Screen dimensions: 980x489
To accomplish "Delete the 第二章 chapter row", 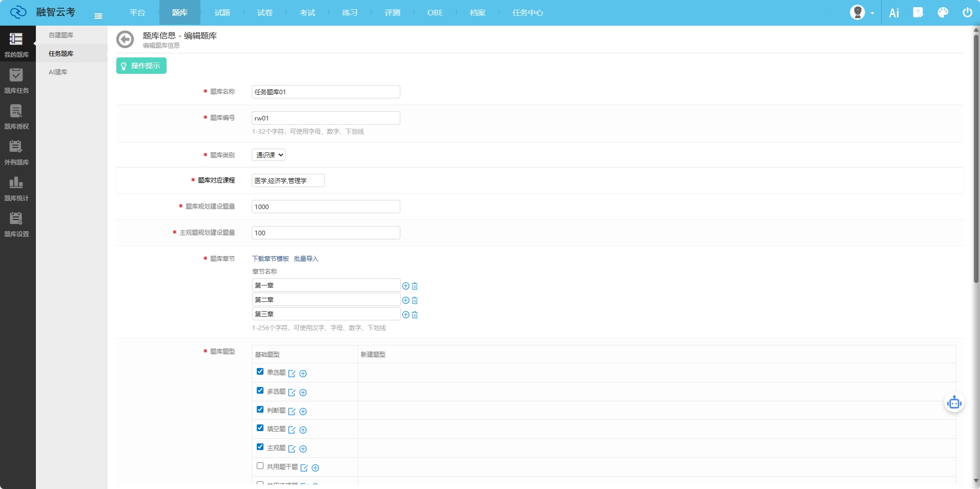I will (x=415, y=300).
